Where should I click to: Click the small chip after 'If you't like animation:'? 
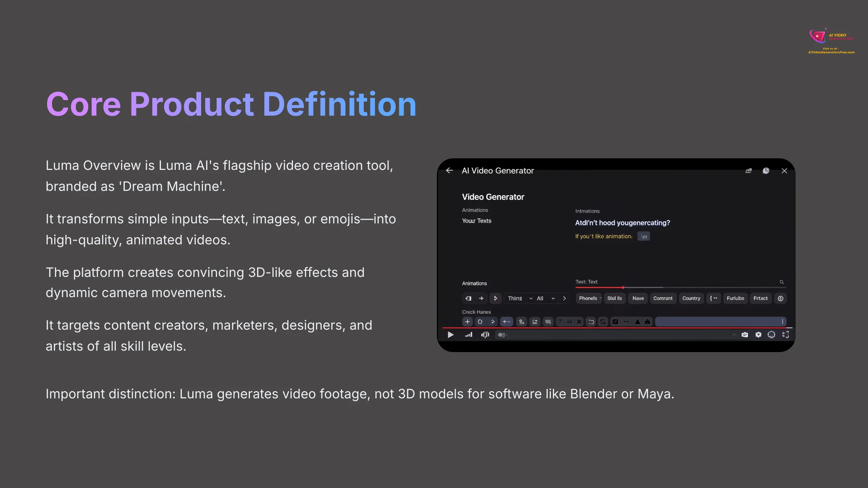click(x=643, y=236)
